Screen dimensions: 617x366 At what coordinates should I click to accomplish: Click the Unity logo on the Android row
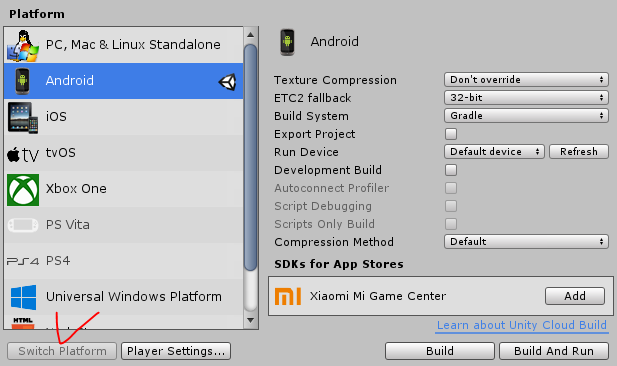227,82
